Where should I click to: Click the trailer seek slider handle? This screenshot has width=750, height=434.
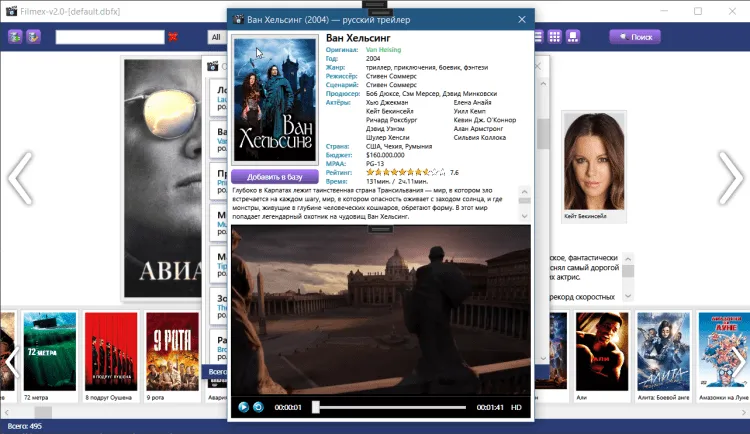(316, 407)
